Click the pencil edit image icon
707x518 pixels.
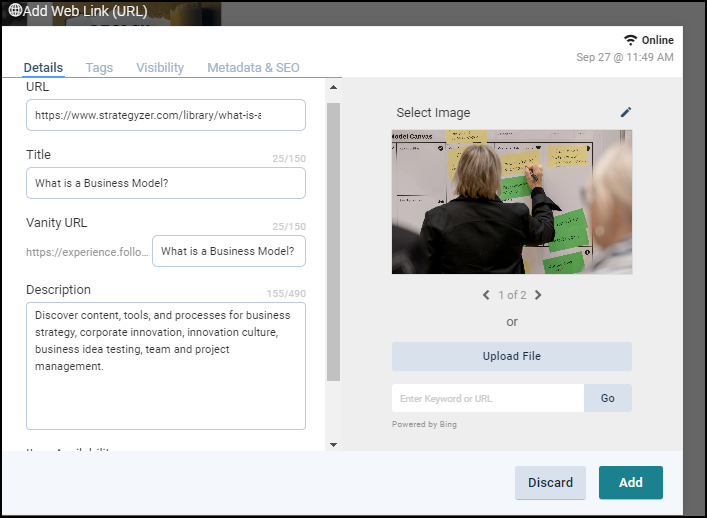[x=626, y=112]
